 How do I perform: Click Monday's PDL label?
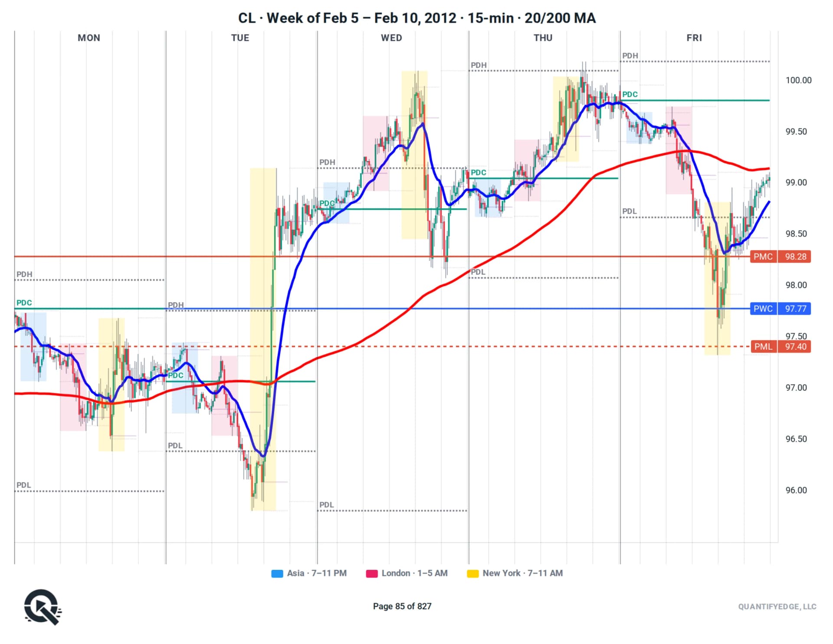point(24,485)
